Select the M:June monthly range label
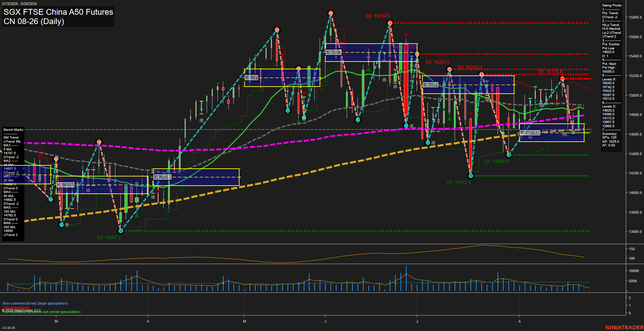Viewport: 644px width, 331px height. pos(333,52)
